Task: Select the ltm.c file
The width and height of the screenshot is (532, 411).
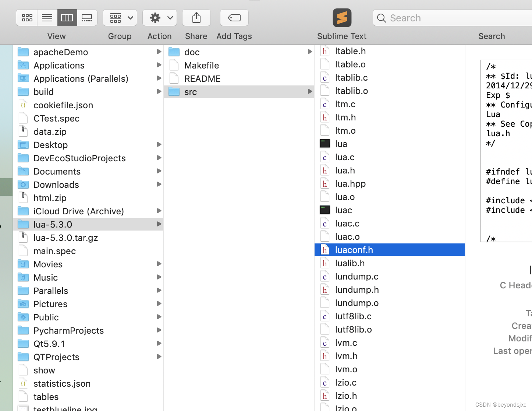Action: 390,104
